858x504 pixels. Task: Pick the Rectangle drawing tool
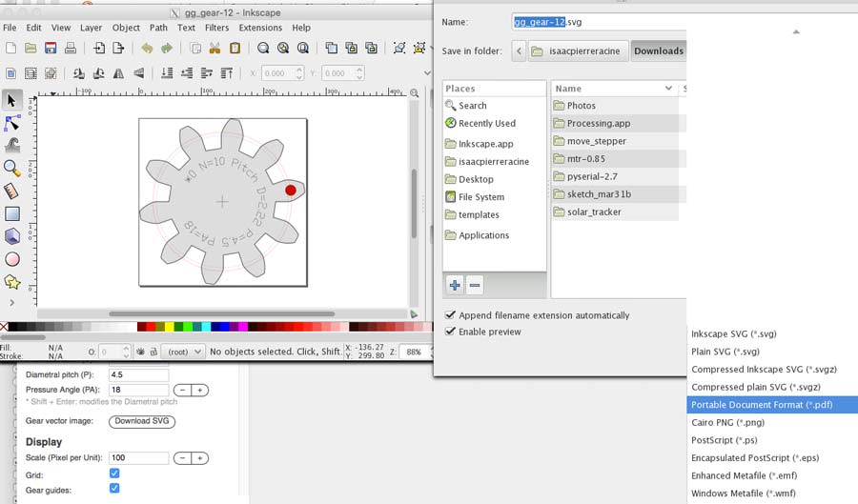[12, 213]
